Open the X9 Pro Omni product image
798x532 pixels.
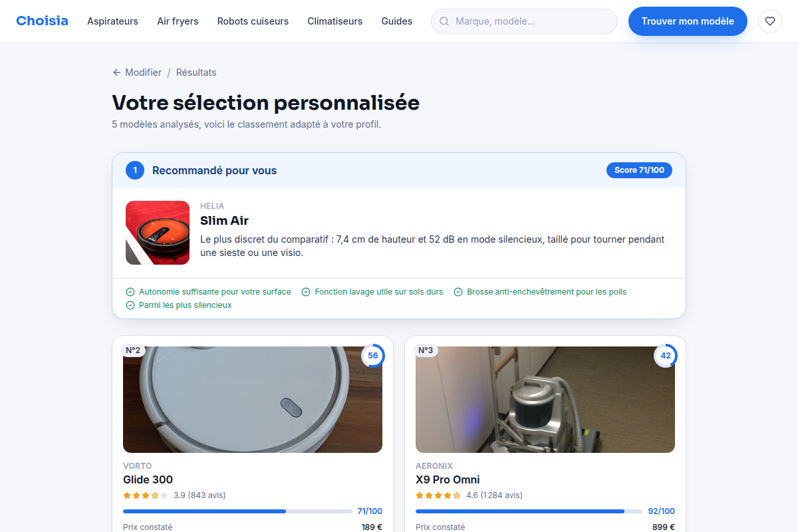coord(545,400)
